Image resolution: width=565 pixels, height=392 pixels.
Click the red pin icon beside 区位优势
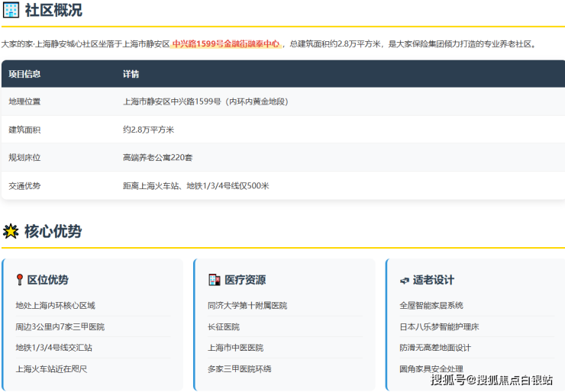click(20, 280)
